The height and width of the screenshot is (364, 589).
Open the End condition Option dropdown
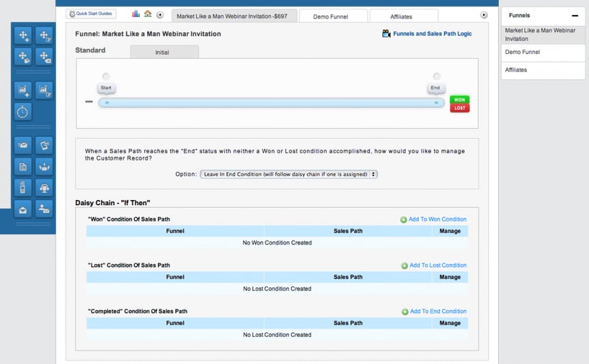click(x=289, y=175)
